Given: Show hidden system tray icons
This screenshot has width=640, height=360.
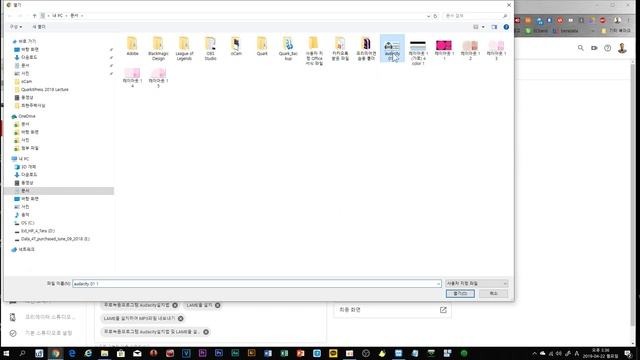Looking at the screenshot, I should point(534,353).
